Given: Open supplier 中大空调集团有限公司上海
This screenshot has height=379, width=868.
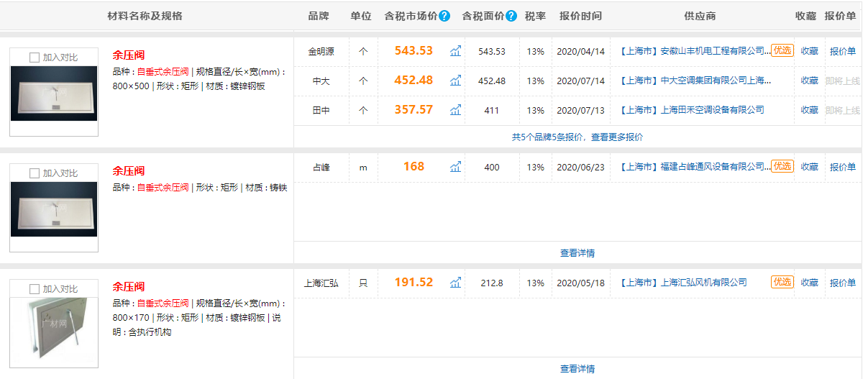Looking at the screenshot, I should [695, 81].
